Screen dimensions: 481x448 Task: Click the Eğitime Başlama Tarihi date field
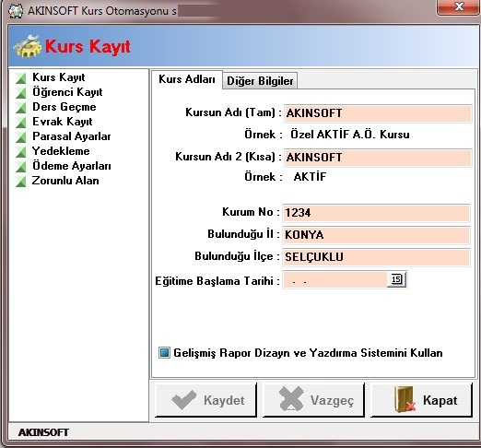pyautogui.click(x=335, y=280)
